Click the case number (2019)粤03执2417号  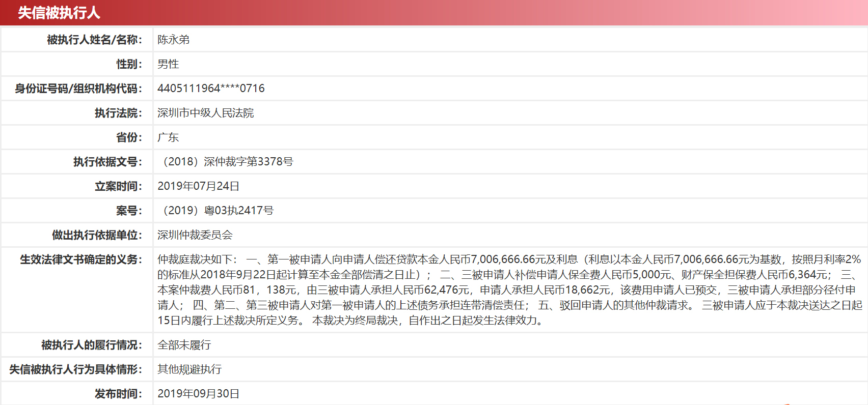pyautogui.click(x=216, y=211)
